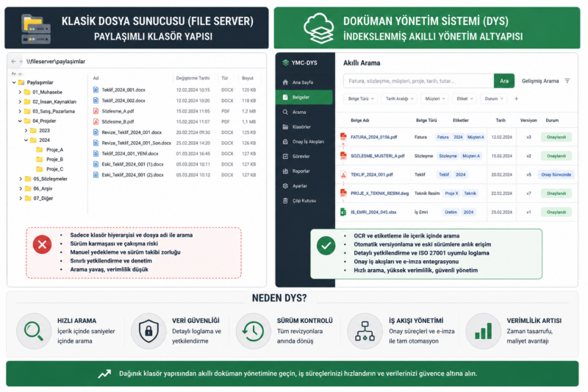Click the Veri Güvenliği shield icon

148,331
